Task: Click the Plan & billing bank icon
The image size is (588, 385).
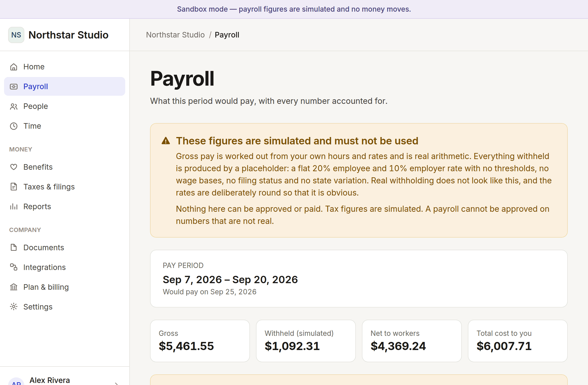Action: (x=14, y=287)
